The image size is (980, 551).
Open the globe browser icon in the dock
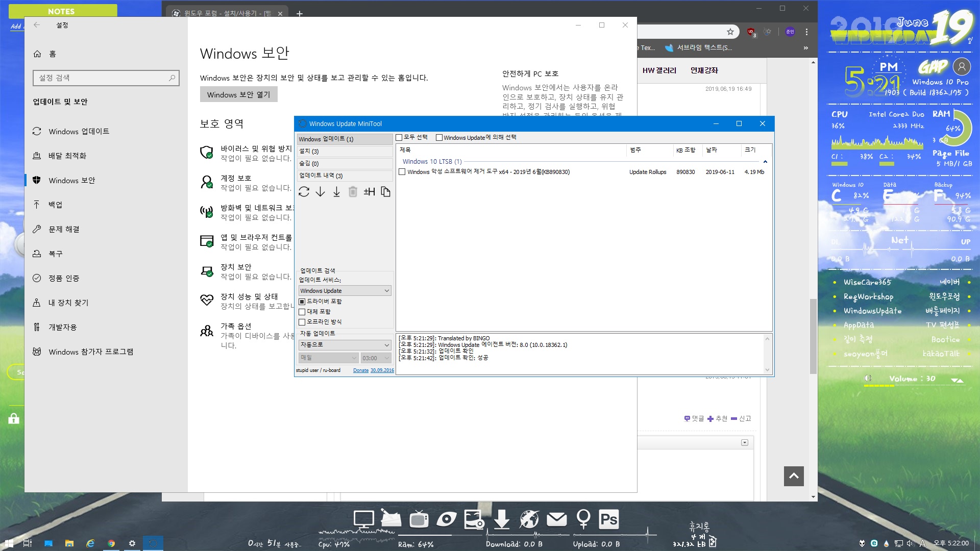coord(529,519)
